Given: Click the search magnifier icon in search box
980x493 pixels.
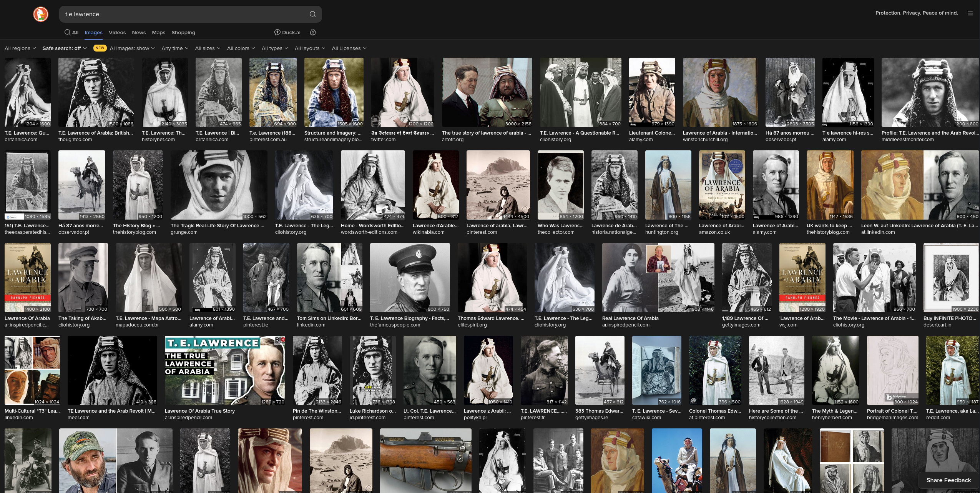Looking at the screenshot, I should (x=312, y=14).
